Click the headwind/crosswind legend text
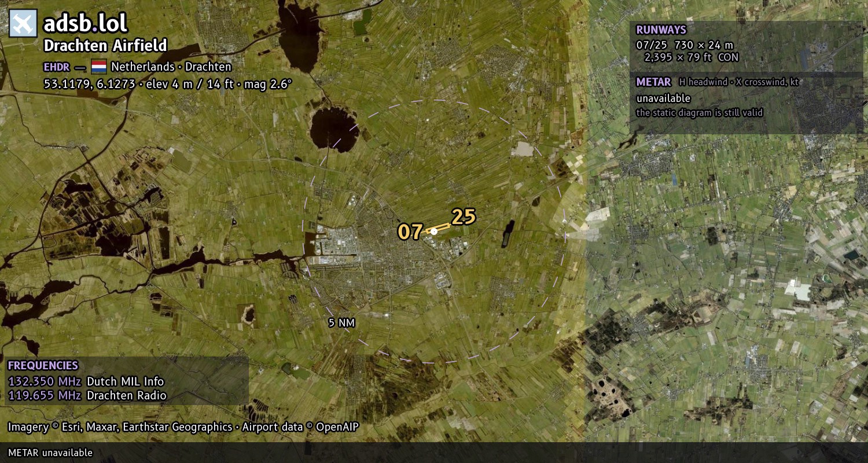Screen dimensions: 868x463 739,82
